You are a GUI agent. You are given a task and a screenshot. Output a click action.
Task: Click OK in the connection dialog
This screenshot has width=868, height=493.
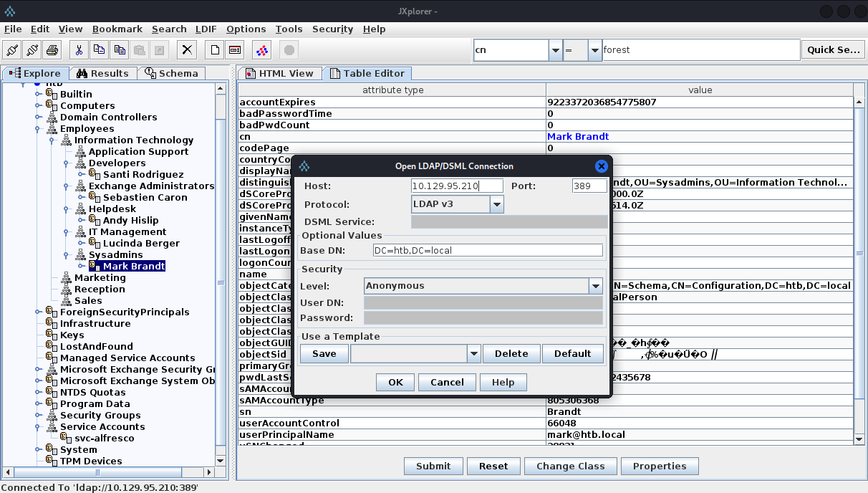pyautogui.click(x=396, y=383)
